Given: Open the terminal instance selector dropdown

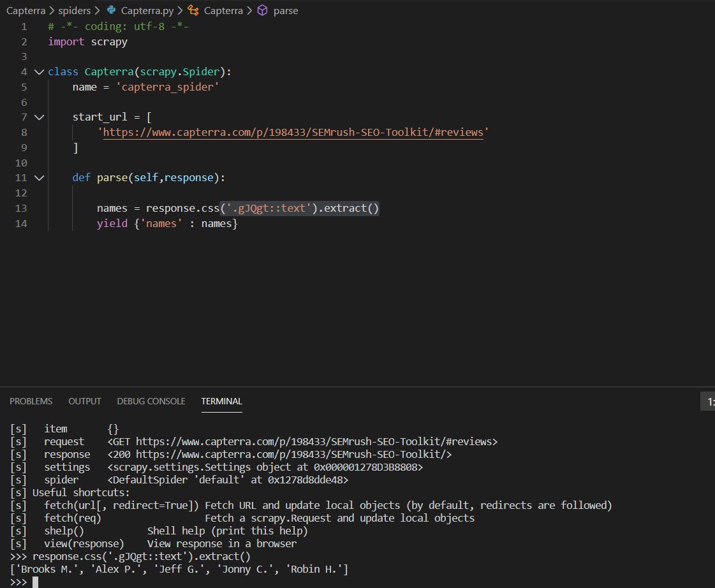Looking at the screenshot, I should [x=708, y=402].
